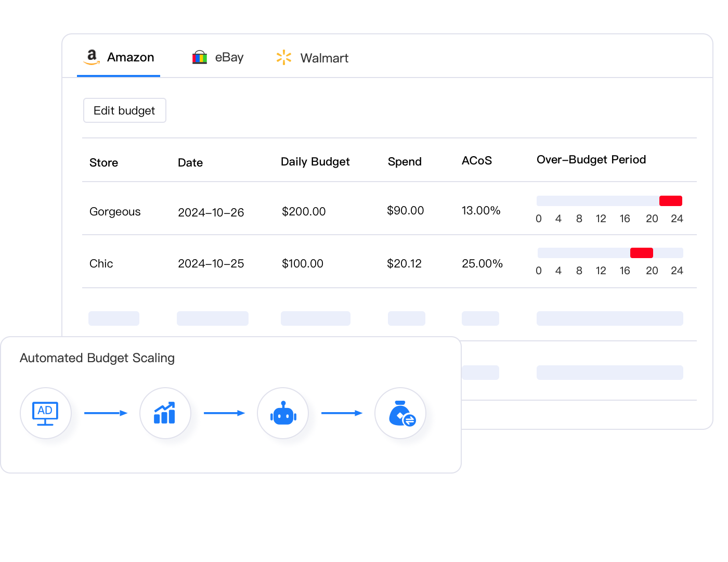Click the rising bar chart icon
728x562 pixels.
[165, 413]
